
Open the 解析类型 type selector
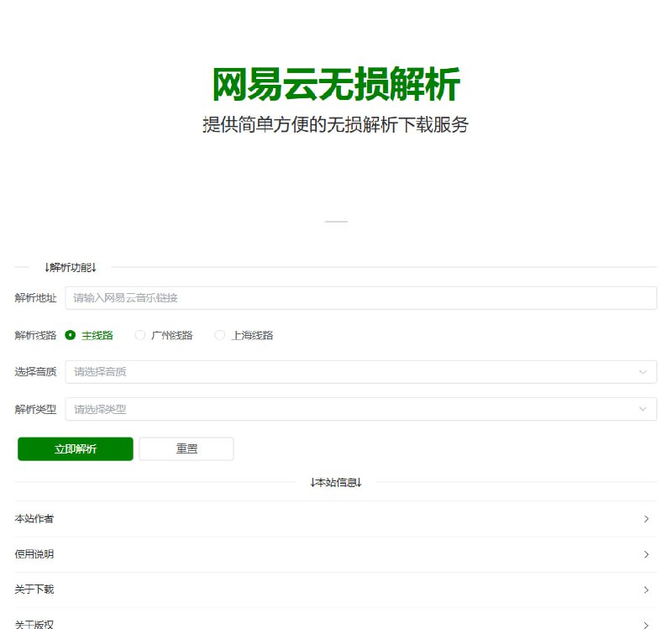coord(361,408)
